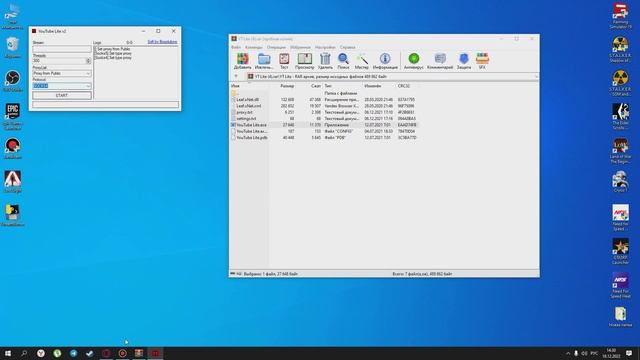This screenshot has height=360, width=640.
Task: Click the START button in YouTube Lite
Action: tap(62, 95)
